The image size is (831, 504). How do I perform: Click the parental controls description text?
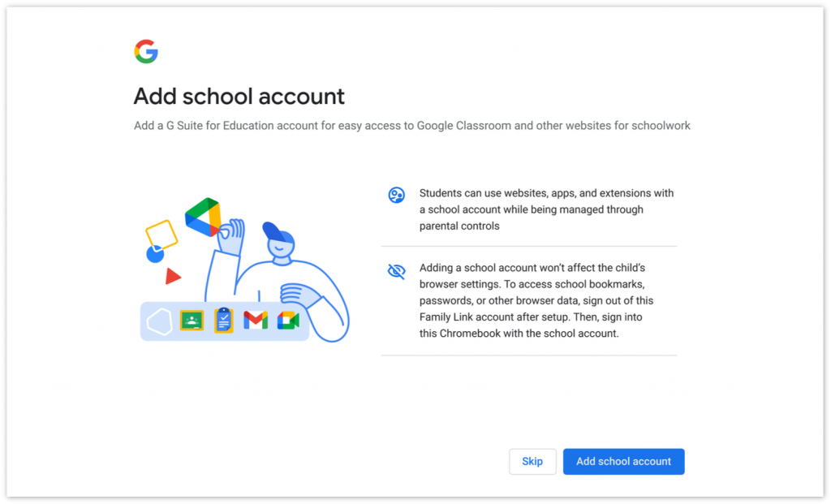click(x=545, y=209)
